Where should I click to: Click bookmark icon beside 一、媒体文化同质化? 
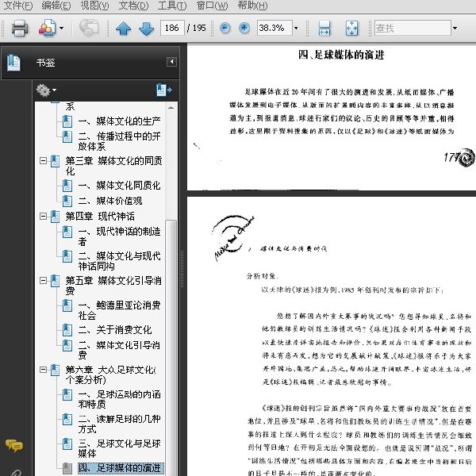click(67, 186)
